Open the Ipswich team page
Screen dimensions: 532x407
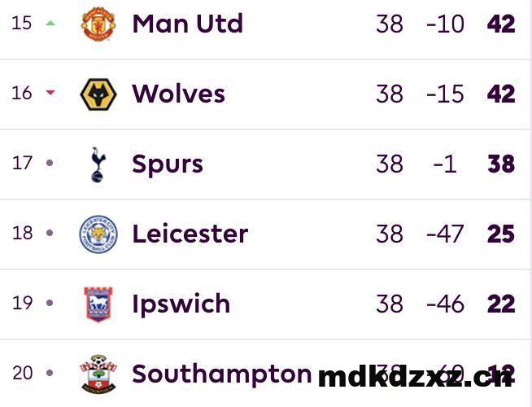(x=181, y=304)
